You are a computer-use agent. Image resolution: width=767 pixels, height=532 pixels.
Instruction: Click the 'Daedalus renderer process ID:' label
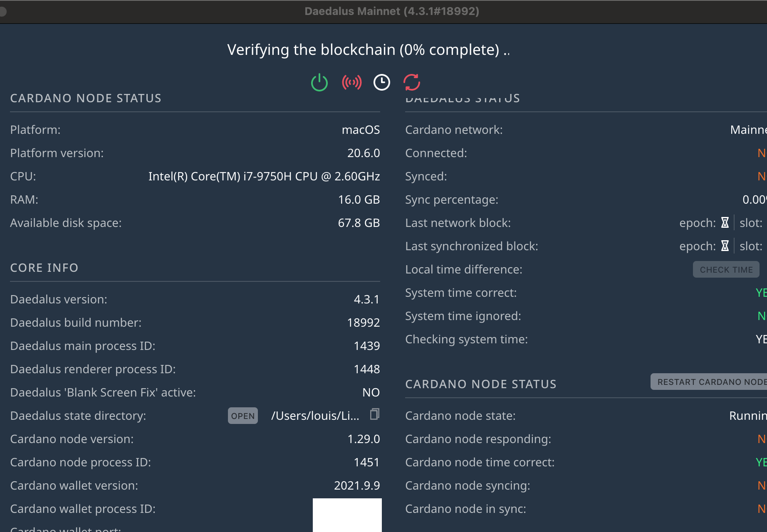(x=93, y=369)
